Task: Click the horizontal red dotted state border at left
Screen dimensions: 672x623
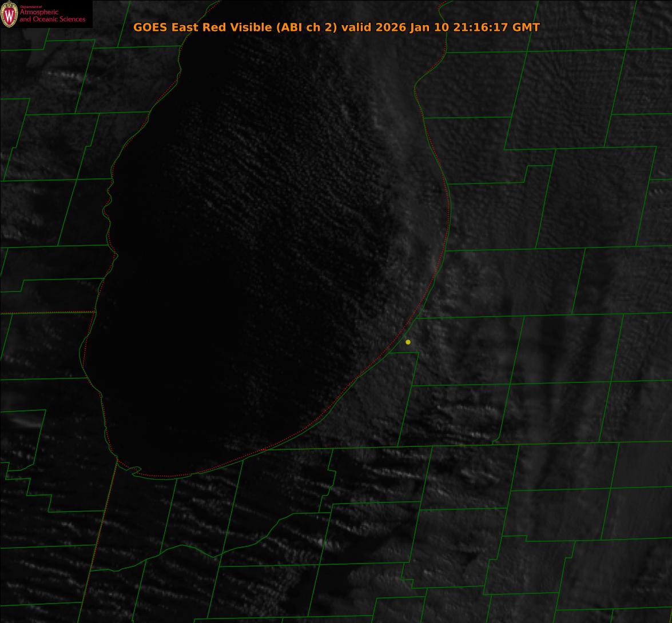Action: (46, 313)
